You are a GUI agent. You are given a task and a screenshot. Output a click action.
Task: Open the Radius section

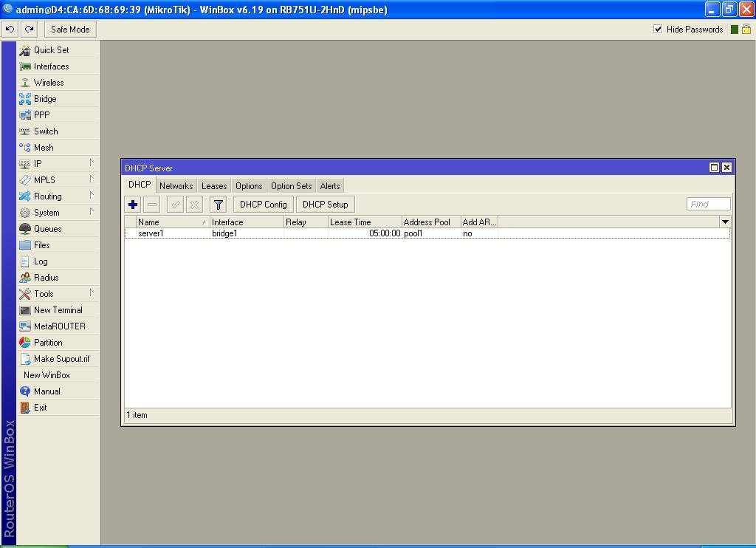coord(58,278)
